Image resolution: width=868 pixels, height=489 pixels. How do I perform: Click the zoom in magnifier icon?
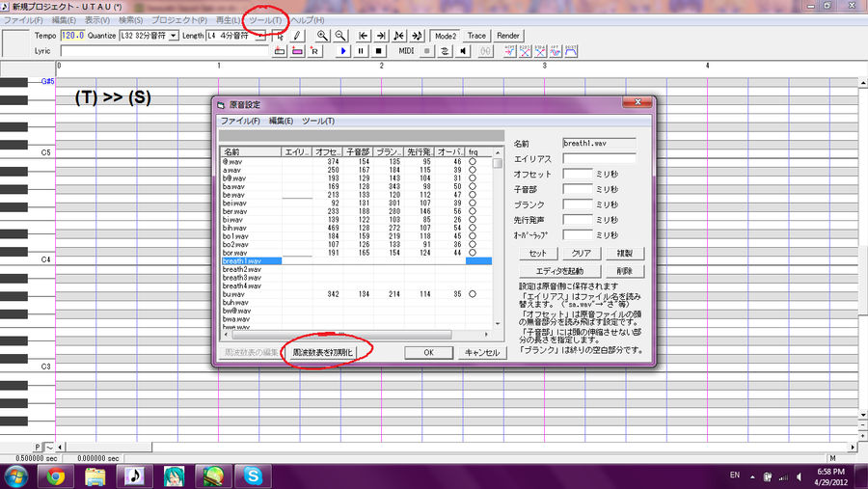click(x=322, y=36)
